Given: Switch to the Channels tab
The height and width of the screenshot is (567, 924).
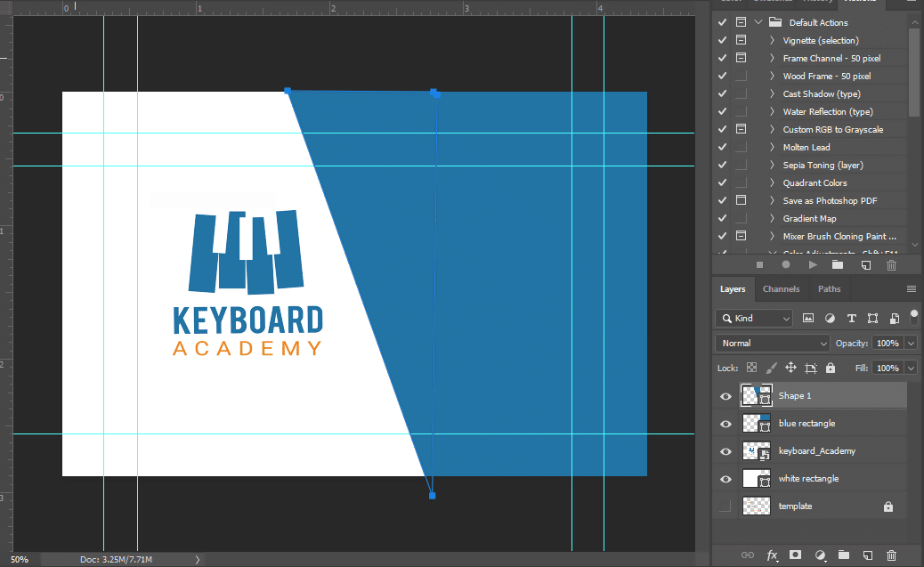Looking at the screenshot, I should point(782,288).
